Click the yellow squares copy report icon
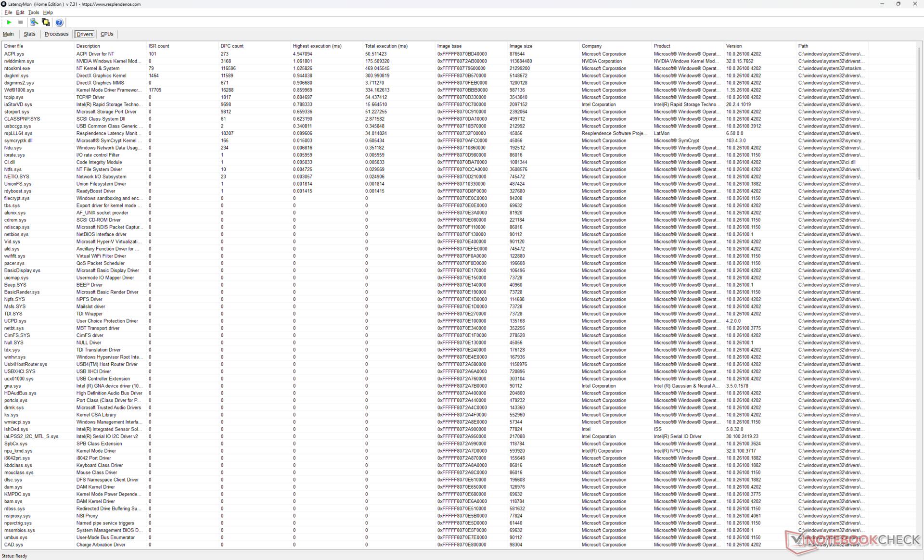Viewport: 924px width, 560px height. pyautogui.click(x=46, y=22)
